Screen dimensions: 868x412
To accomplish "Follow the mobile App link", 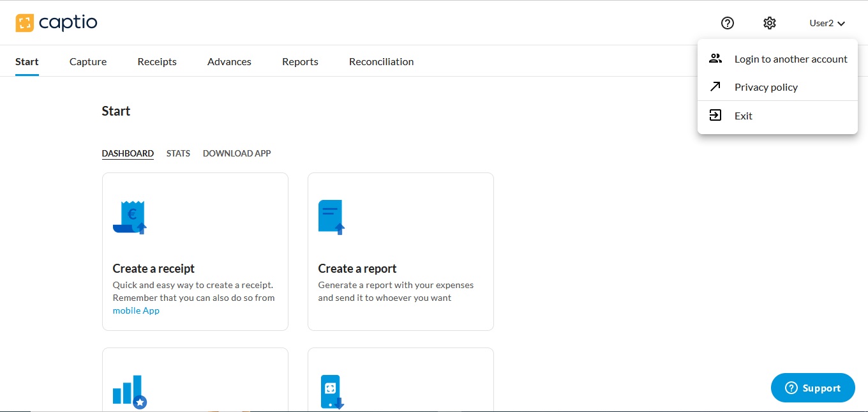I will [x=136, y=310].
